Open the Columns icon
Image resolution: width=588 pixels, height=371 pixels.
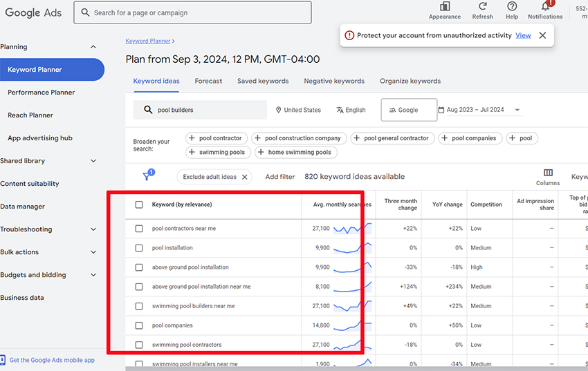tap(548, 173)
